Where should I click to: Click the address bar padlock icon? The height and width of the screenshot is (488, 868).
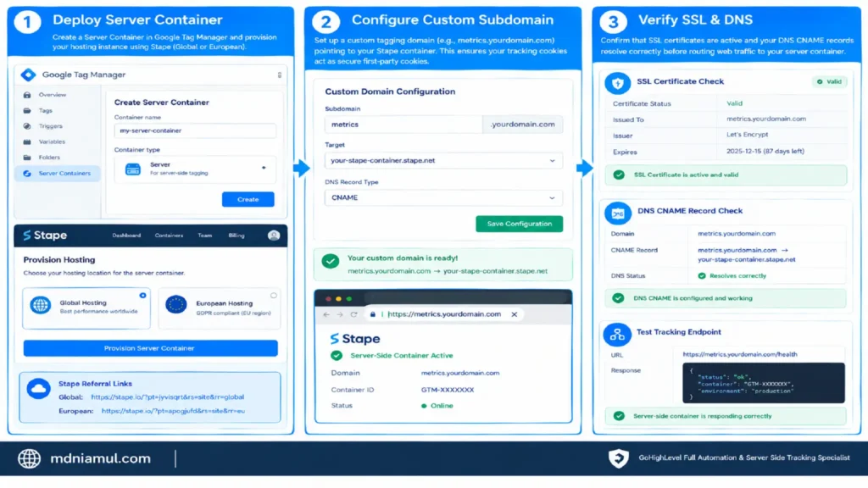[x=373, y=314]
